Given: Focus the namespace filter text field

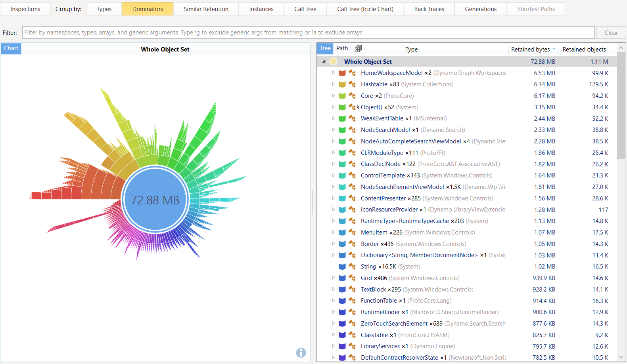Looking at the screenshot, I should [x=308, y=32].
